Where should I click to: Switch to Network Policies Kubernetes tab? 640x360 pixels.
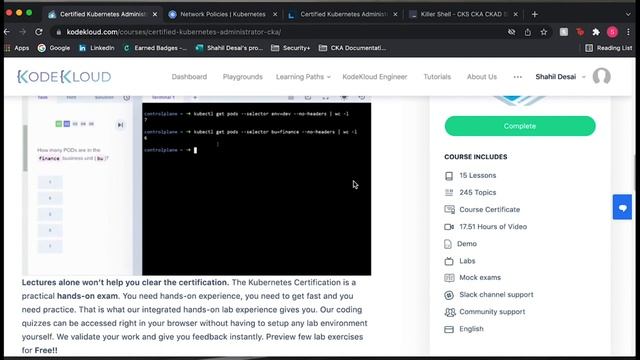pyautogui.click(x=223, y=14)
